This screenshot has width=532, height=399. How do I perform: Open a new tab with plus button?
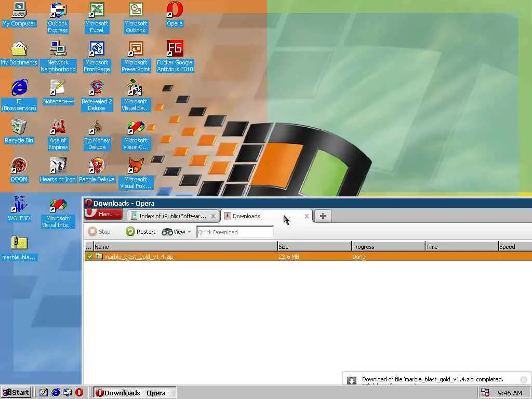coord(323,216)
